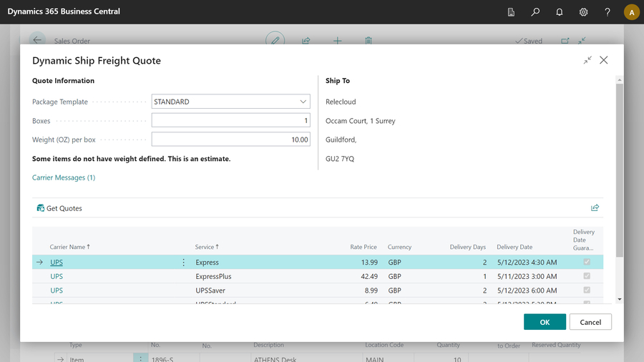The height and width of the screenshot is (362, 644).
Task: Open the user account avatar
Action: (x=631, y=12)
